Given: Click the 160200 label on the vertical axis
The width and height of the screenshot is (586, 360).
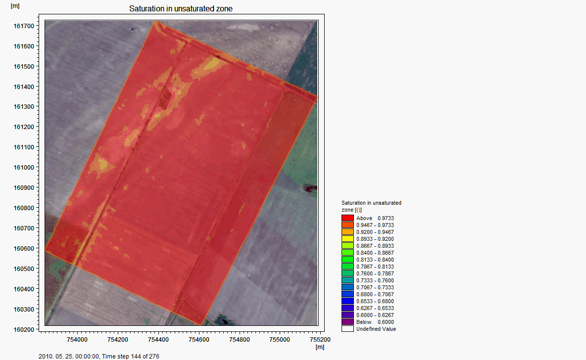Looking at the screenshot, I should (x=24, y=329).
